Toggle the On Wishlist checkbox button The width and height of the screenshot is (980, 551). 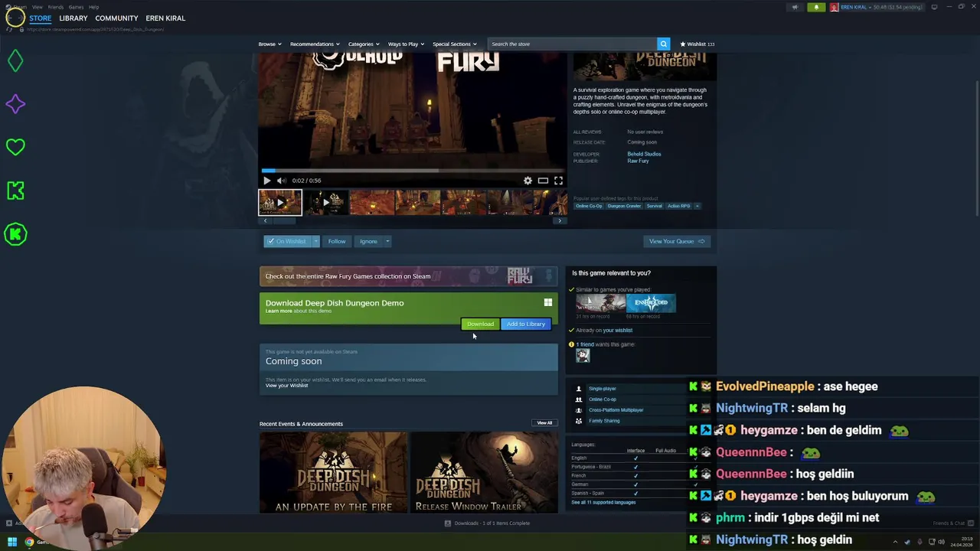tap(286, 241)
